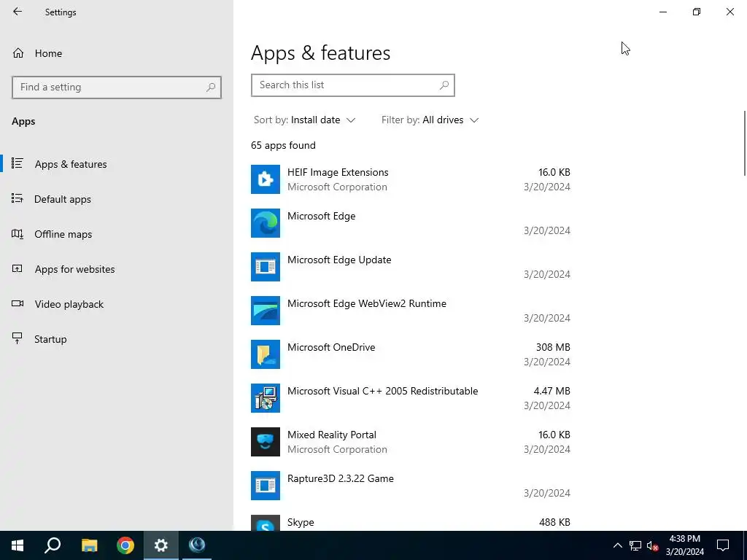Open the Sort by Install date dropdown
Image resolution: width=747 pixels, height=560 pixels.
click(x=305, y=120)
